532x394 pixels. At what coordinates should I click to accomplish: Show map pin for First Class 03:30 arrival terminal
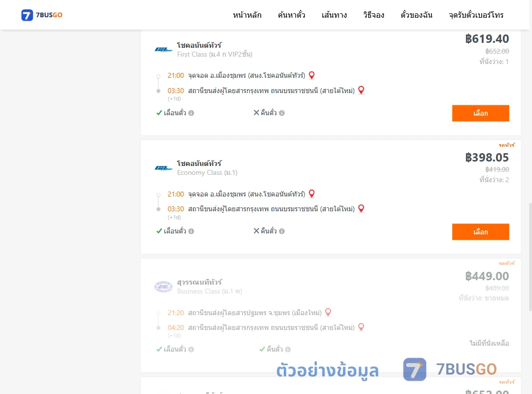click(361, 90)
